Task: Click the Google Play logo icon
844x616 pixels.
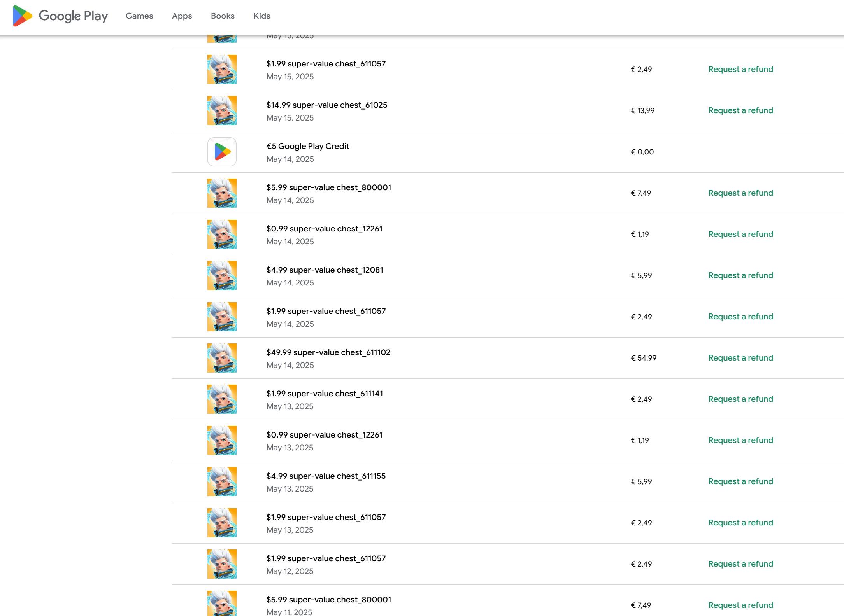Action: click(22, 16)
